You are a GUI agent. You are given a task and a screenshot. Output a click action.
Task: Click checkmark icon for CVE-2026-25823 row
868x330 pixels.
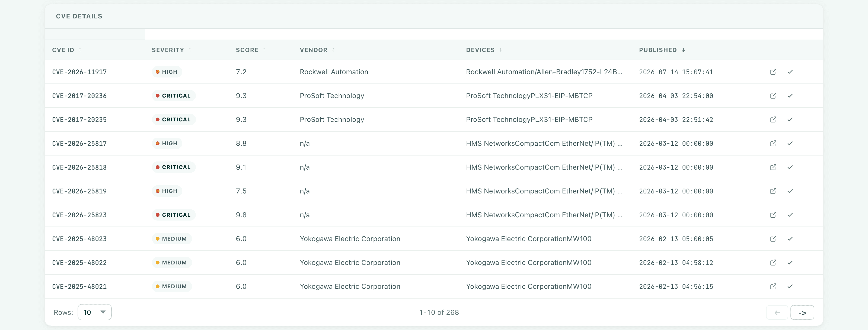coord(790,215)
